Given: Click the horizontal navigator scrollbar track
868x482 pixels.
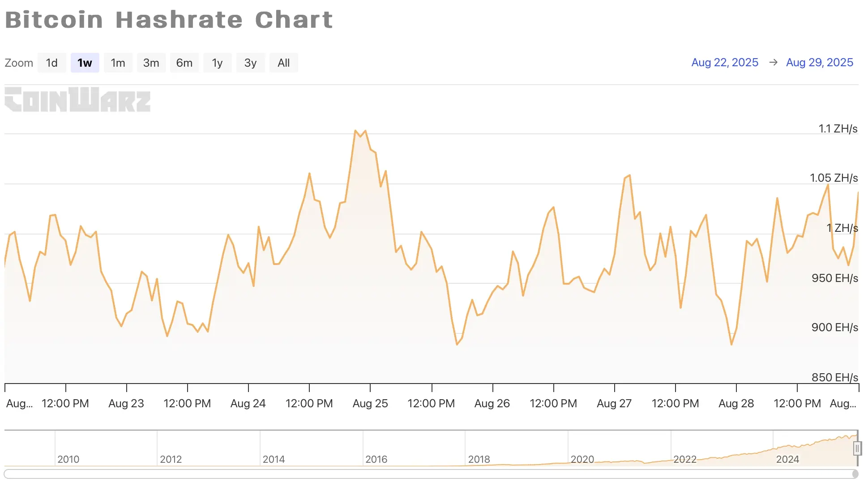Looking at the screenshot, I should click(x=430, y=473).
